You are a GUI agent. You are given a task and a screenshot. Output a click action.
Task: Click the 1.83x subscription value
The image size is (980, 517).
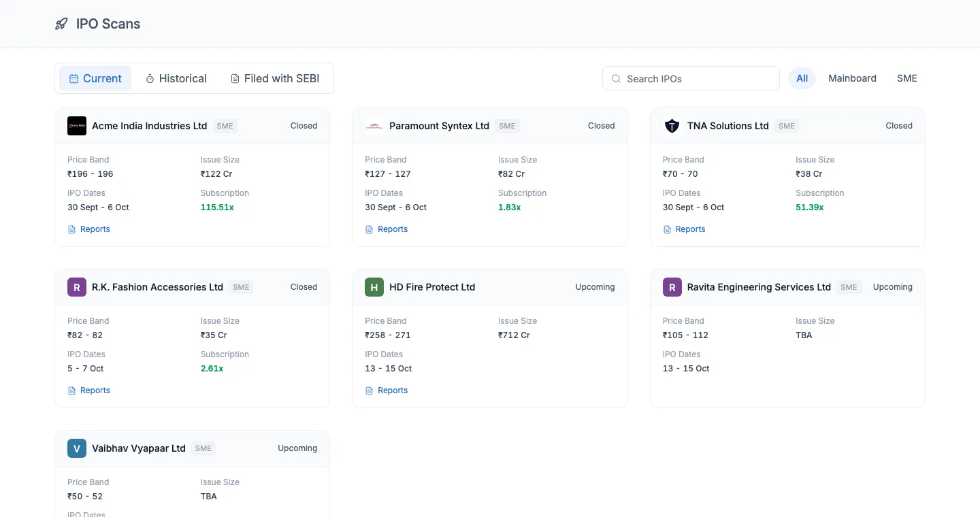(510, 207)
